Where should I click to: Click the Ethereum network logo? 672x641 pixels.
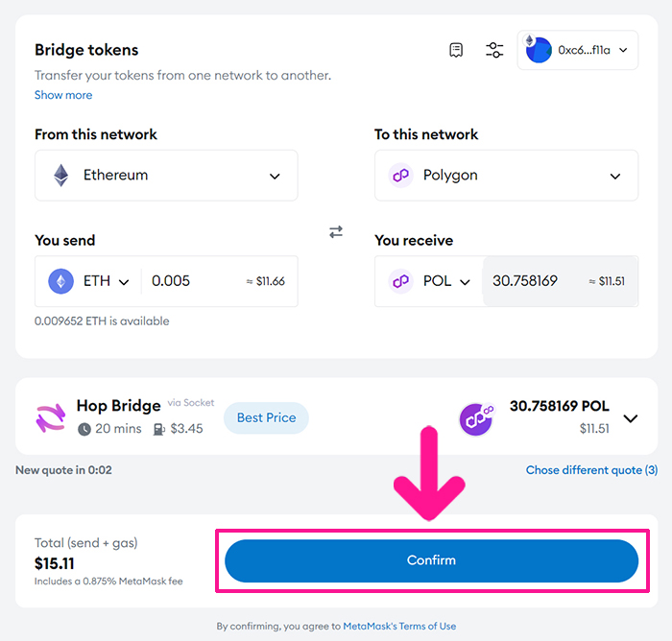click(60, 176)
